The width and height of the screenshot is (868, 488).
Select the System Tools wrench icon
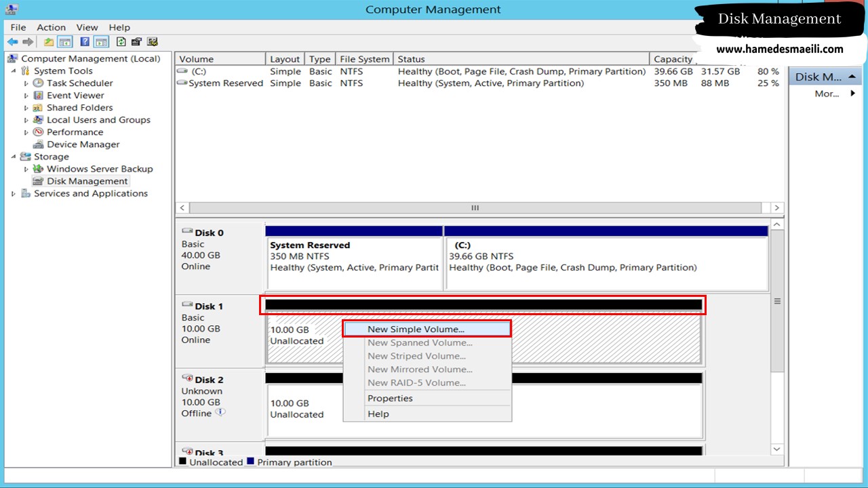point(26,71)
